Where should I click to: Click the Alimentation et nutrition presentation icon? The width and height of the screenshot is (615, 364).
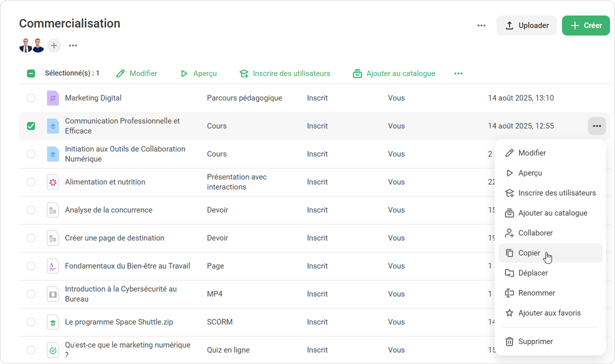53,182
